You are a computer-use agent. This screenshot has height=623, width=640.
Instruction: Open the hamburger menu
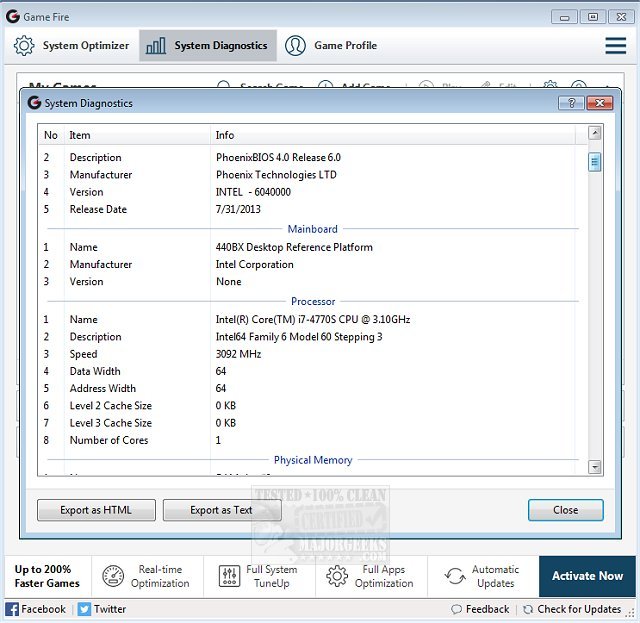click(x=615, y=45)
